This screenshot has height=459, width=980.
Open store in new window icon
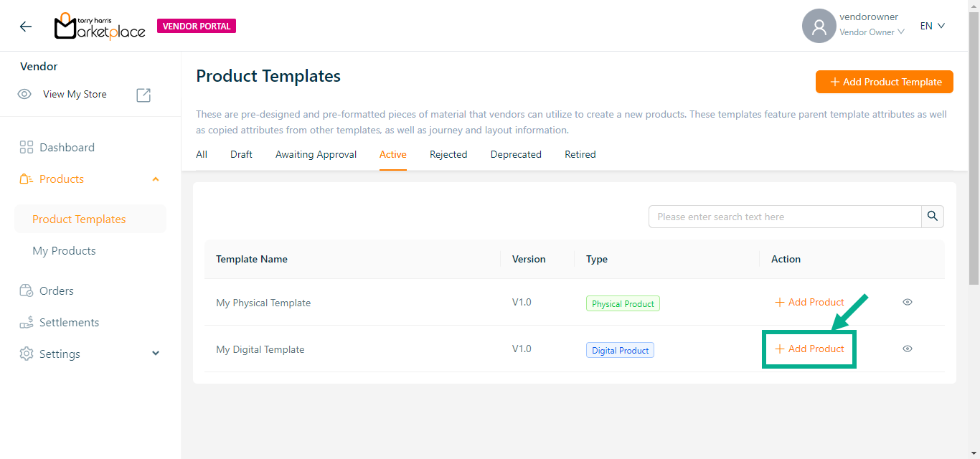[x=143, y=95]
